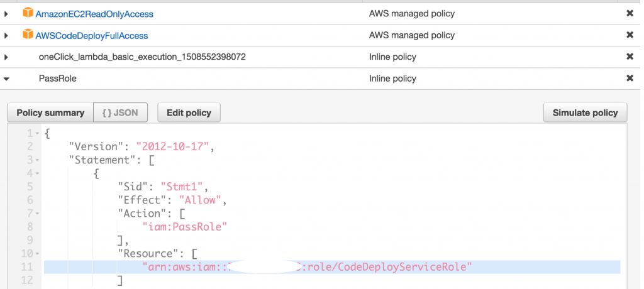Fold the JSON block at line 1

click(x=37, y=134)
